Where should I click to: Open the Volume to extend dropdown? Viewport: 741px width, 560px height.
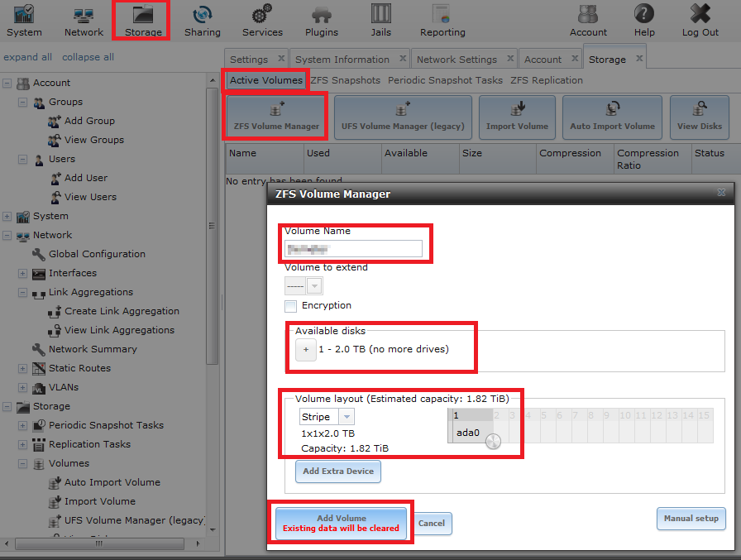(x=315, y=286)
